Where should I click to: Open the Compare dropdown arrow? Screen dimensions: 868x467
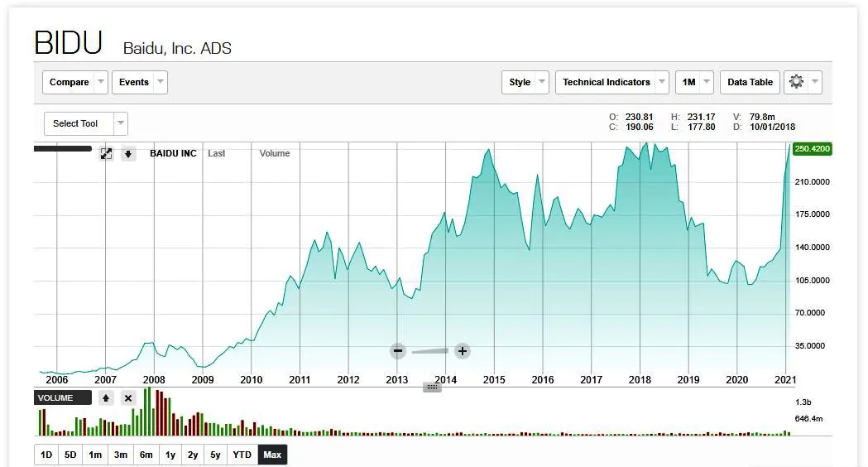(101, 82)
